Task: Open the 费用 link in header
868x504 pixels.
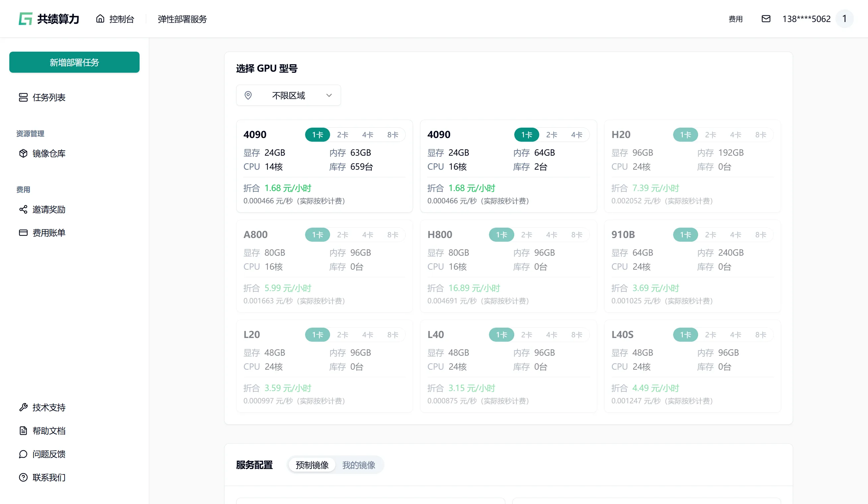Action: 735,19
